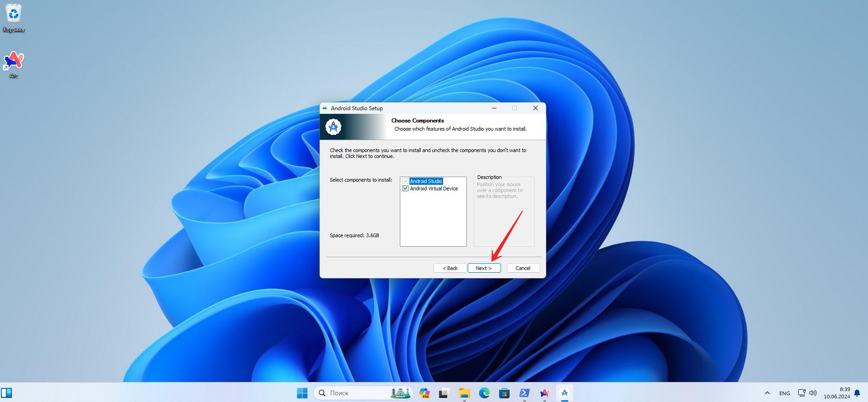
Task: Cancel the Android Studio setup
Action: click(x=523, y=268)
